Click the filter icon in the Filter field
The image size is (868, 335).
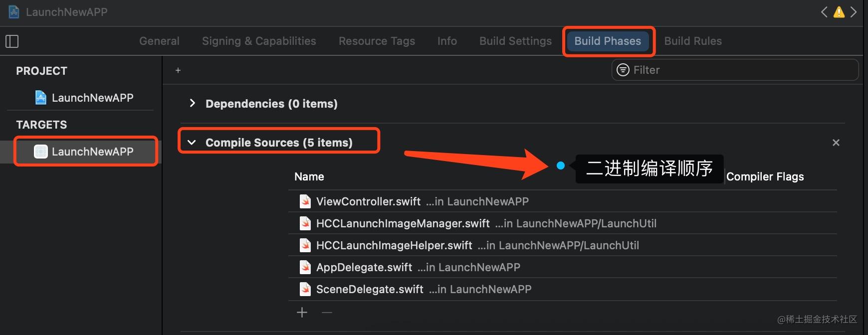(x=623, y=70)
